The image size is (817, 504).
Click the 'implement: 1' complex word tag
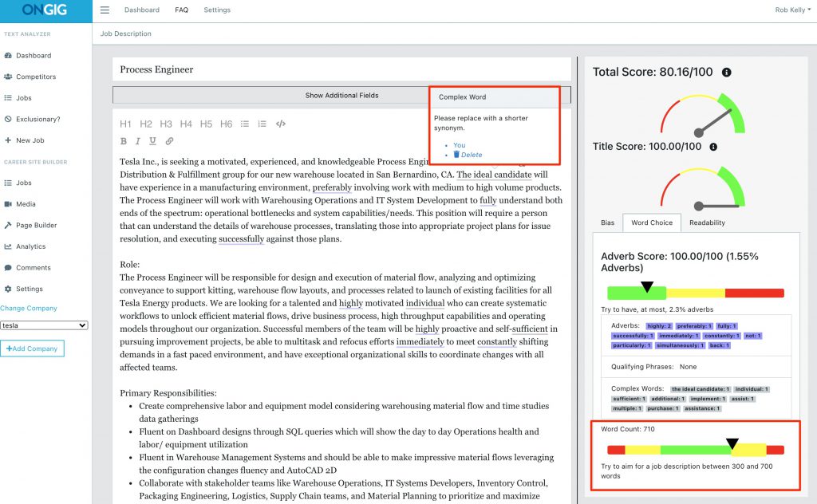click(708, 399)
